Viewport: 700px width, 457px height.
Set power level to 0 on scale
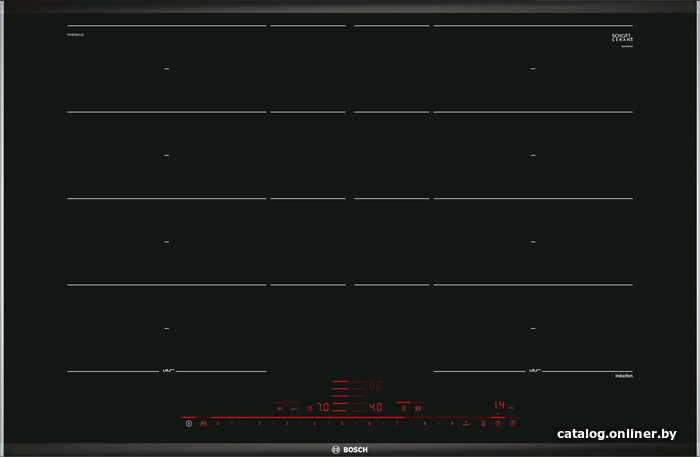[218, 424]
